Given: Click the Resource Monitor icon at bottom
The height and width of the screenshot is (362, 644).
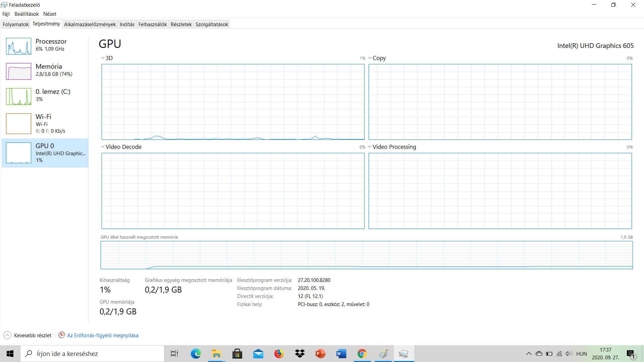Looking at the screenshot, I should point(62,335).
